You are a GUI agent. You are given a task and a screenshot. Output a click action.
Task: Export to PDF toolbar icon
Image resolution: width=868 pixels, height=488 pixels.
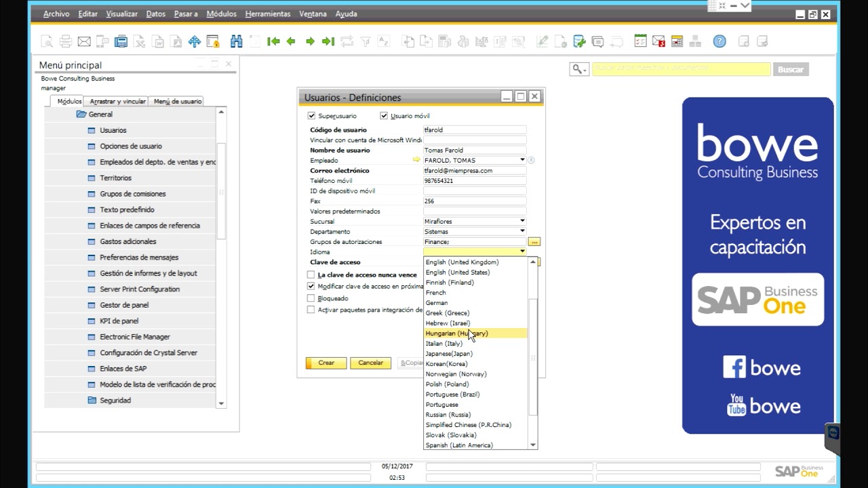pyautogui.click(x=176, y=41)
